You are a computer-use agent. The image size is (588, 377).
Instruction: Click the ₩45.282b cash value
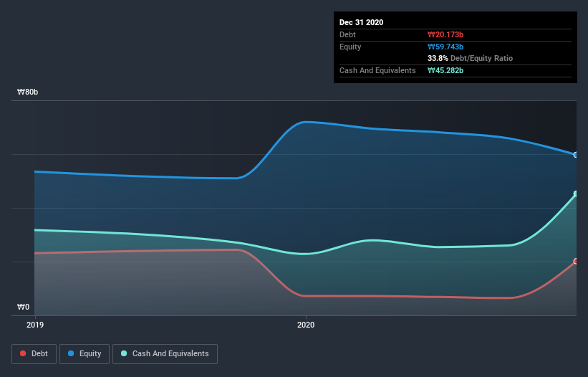[x=445, y=70]
